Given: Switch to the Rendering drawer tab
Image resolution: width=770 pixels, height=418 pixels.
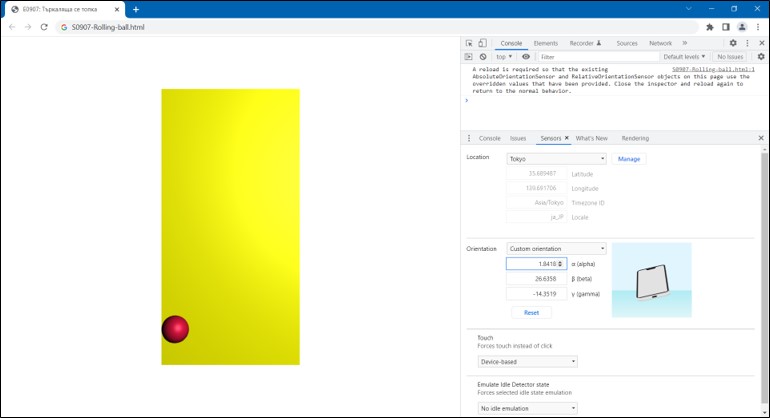Looking at the screenshot, I should (635, 138).
